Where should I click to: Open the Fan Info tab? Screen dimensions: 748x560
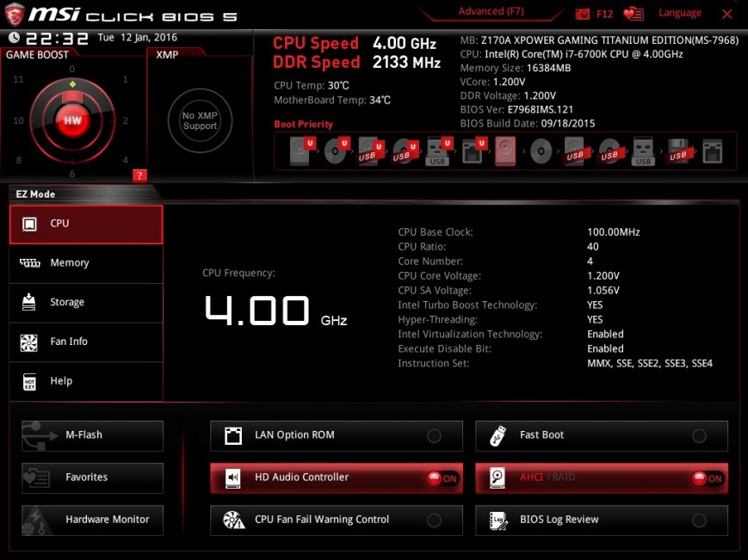coord(86,342)
